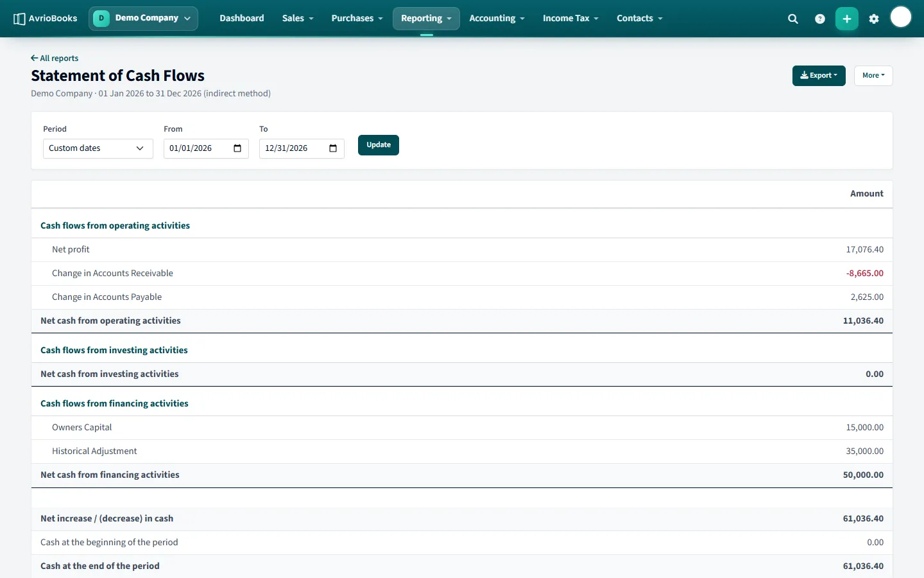Click Net cash from operating activities total 11,036.40
The height and width of the screenshot is (578, 924).
coord(863,321)
